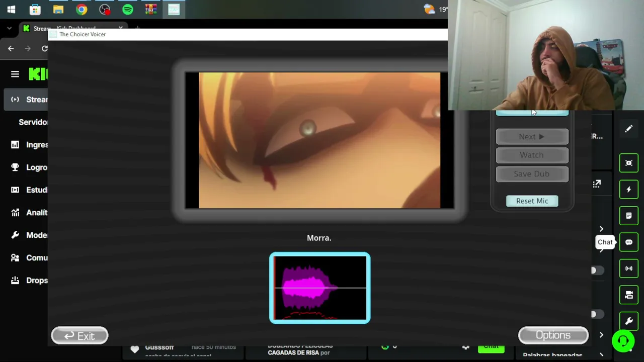Click the pop-out arrow icon in Kick dashboard
The width and height of the screenshot is (644, 362).
597,184
